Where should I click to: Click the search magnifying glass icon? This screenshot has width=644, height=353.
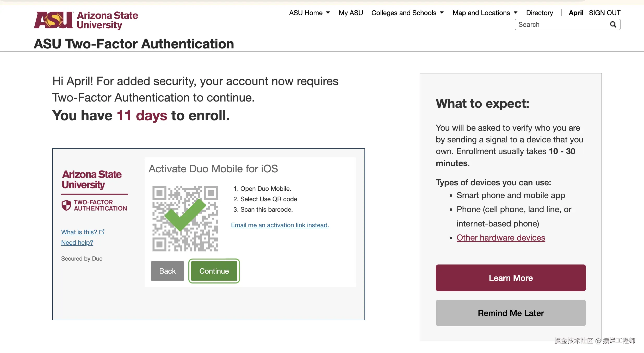pos(613,24)
